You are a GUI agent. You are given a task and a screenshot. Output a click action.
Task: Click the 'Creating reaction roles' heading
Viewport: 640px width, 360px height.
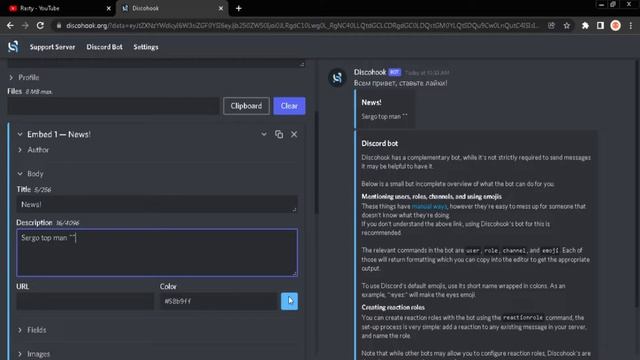click(x=393, y=307)
